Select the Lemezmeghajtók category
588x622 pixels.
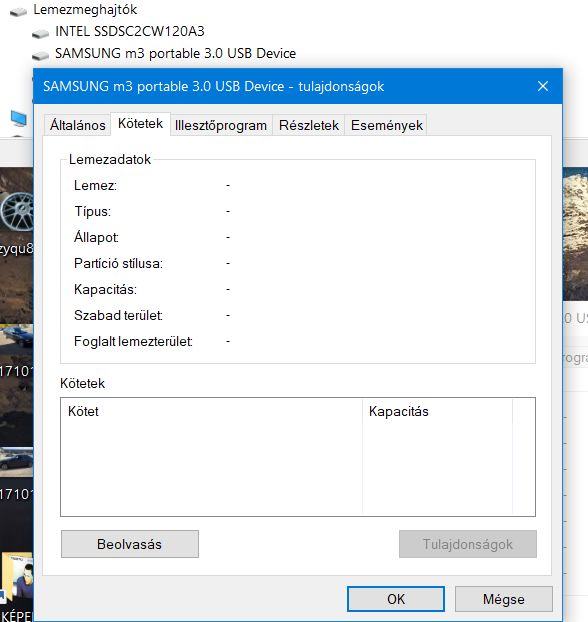pos(85,10)
